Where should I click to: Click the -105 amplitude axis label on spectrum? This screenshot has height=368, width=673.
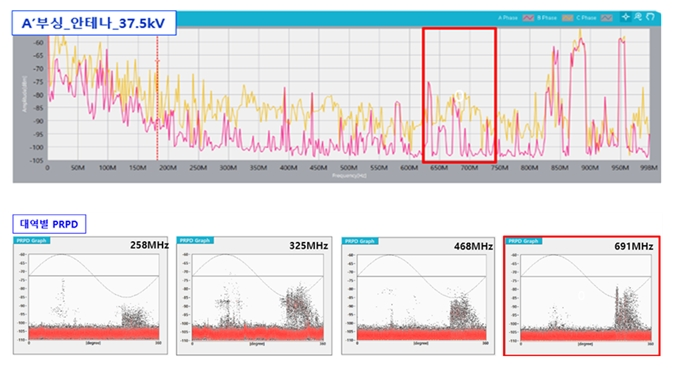pyautogui.click(x=37, y=161)
